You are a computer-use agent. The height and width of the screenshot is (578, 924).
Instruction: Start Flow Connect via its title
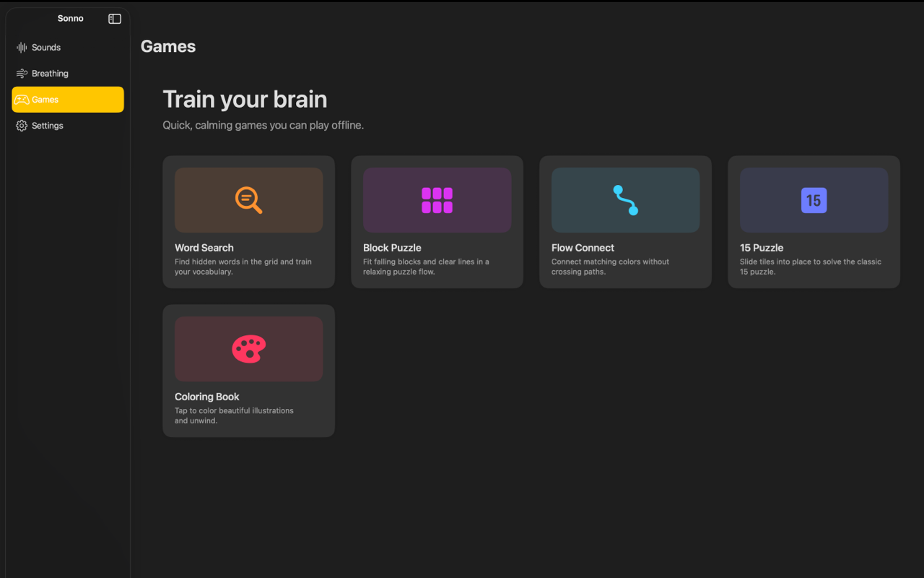point(583,248)
